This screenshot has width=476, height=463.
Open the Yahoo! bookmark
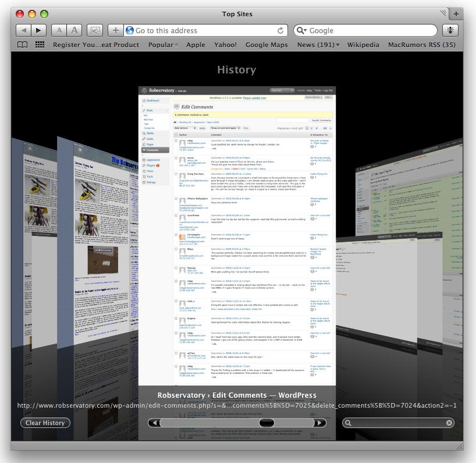pos(225,45)
